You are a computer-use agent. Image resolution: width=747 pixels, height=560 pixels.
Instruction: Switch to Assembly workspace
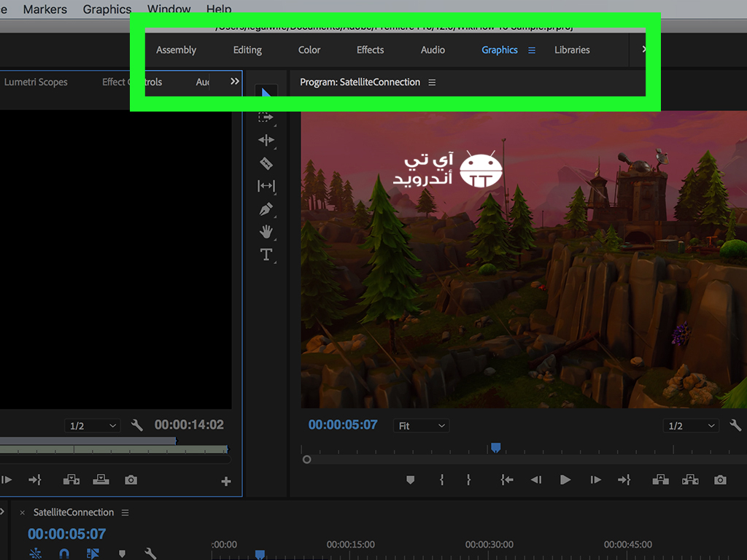(177, 50)
